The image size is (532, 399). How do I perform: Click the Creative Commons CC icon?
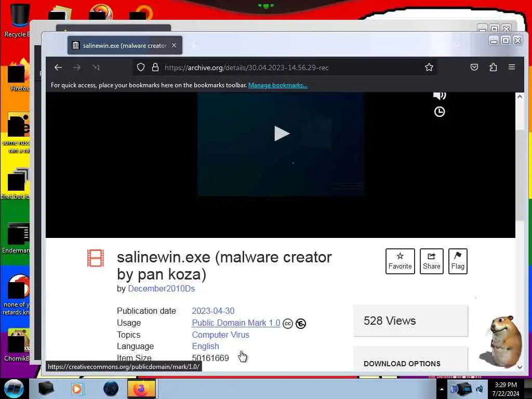[288, 324]
